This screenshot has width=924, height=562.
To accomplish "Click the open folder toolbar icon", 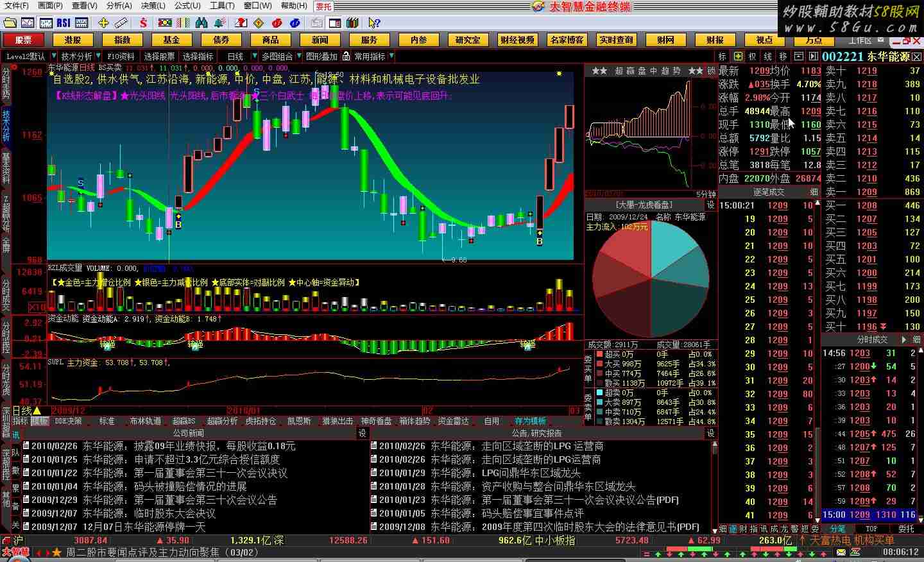I will 10,23.
